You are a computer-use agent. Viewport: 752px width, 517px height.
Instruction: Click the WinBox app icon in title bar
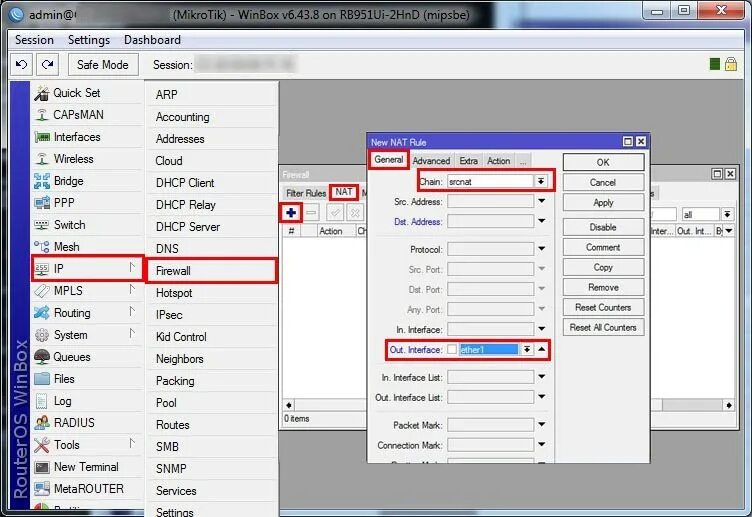pyautogui.click(x=16, y=14)
